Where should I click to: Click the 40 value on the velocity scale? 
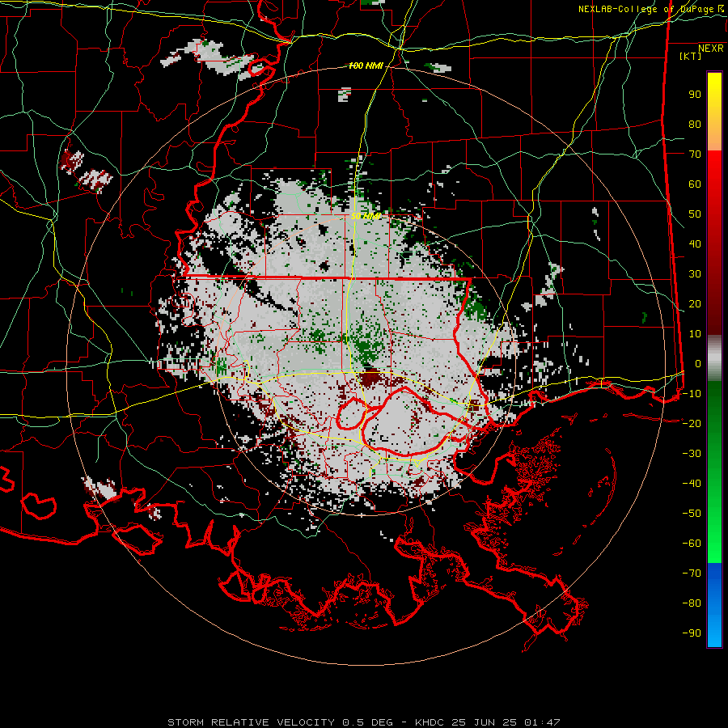coord(695,244)
